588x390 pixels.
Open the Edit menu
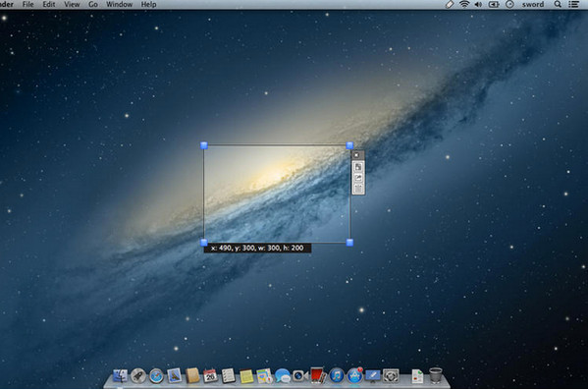(x=49, y=5)
